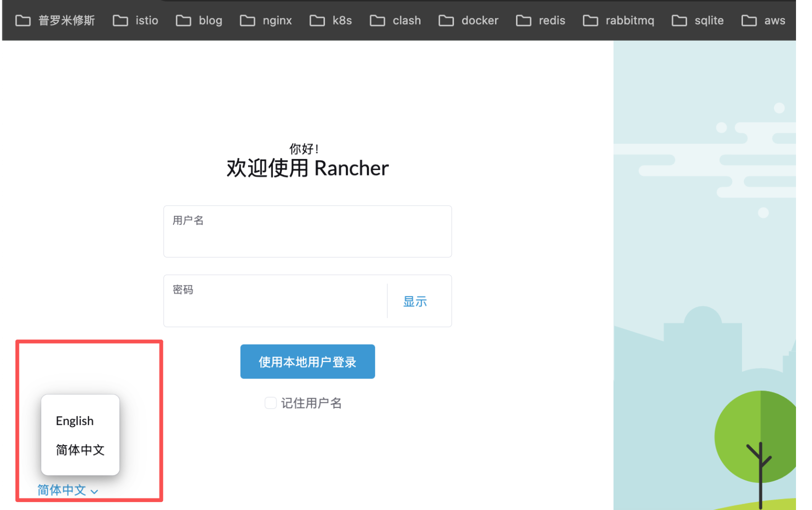The image size is (812, 510).
Task: Select 简体中文 from language menu
Action: click(80, 450)
